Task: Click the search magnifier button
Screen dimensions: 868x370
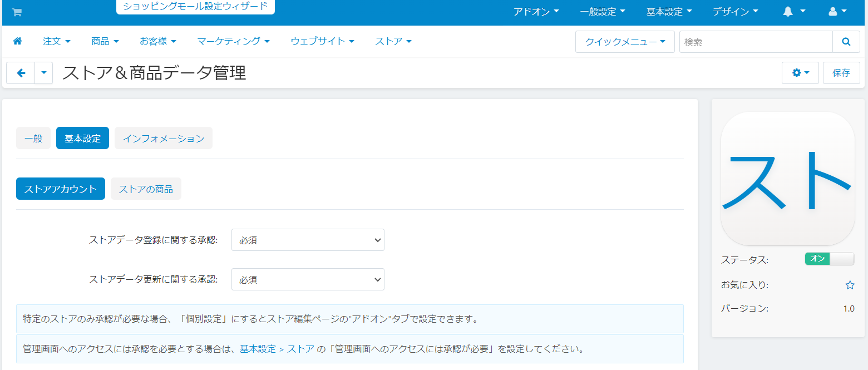Action: point(846,42)
